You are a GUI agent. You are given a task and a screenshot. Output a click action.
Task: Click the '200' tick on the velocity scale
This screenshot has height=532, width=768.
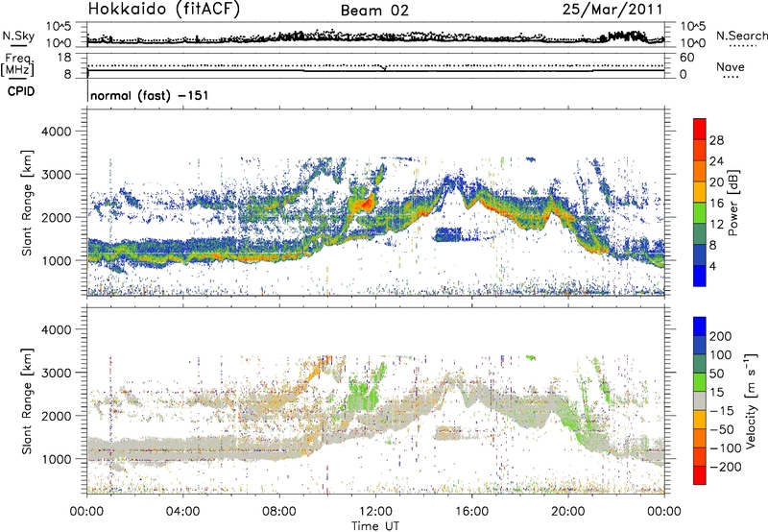click(721, 336)
